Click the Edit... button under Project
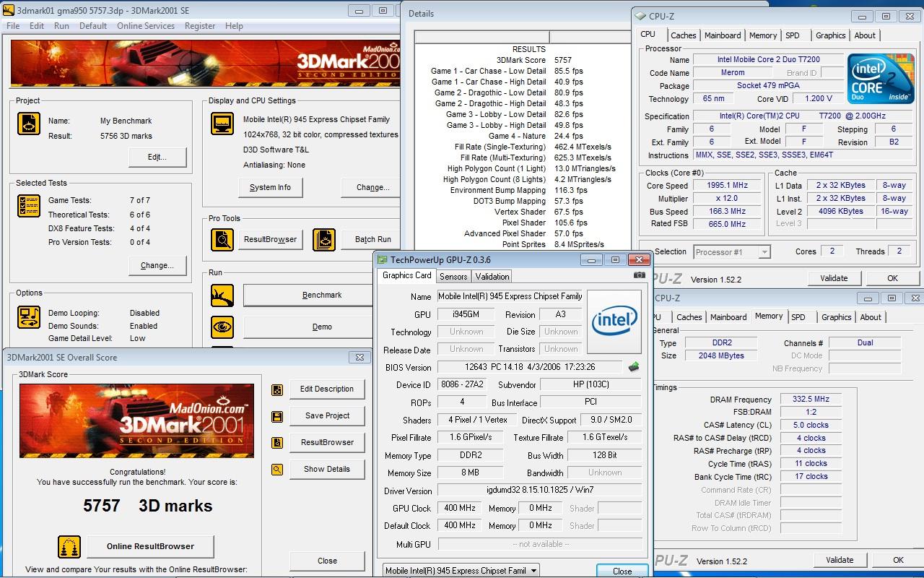This screenshot has width=924, height=578. point(157,158)
